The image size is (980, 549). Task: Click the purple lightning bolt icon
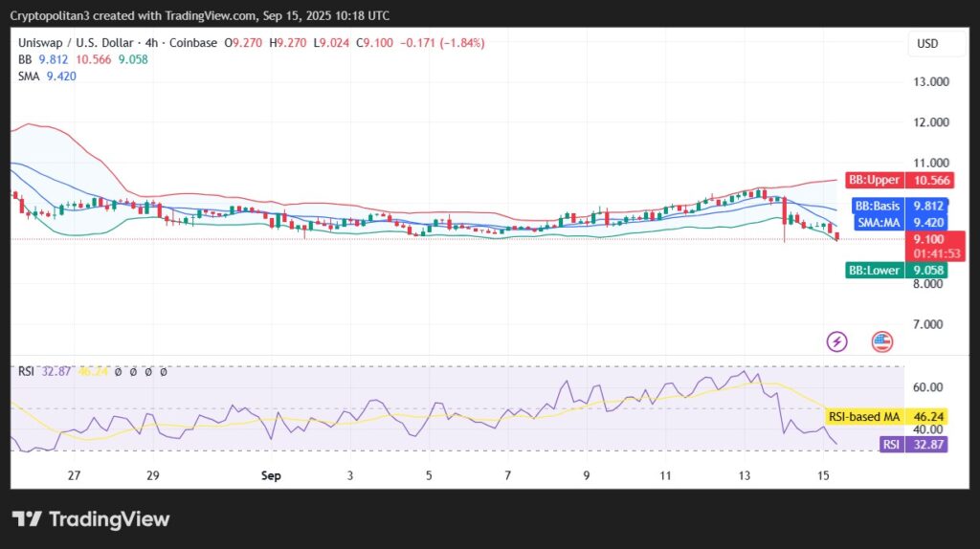coord(837,341)
